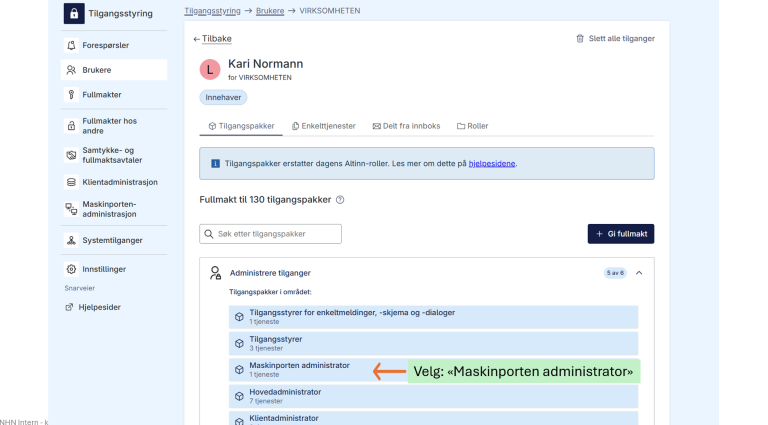The width and height of the screenshot is (768, 425).
Task: Click the Fullmakter key icon
Action: (x=71, y=94)
